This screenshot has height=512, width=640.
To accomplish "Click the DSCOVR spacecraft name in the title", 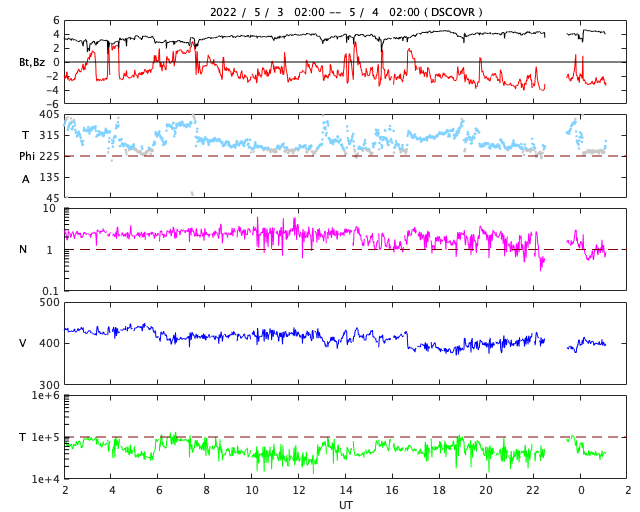I will click(x=453, y=12).
